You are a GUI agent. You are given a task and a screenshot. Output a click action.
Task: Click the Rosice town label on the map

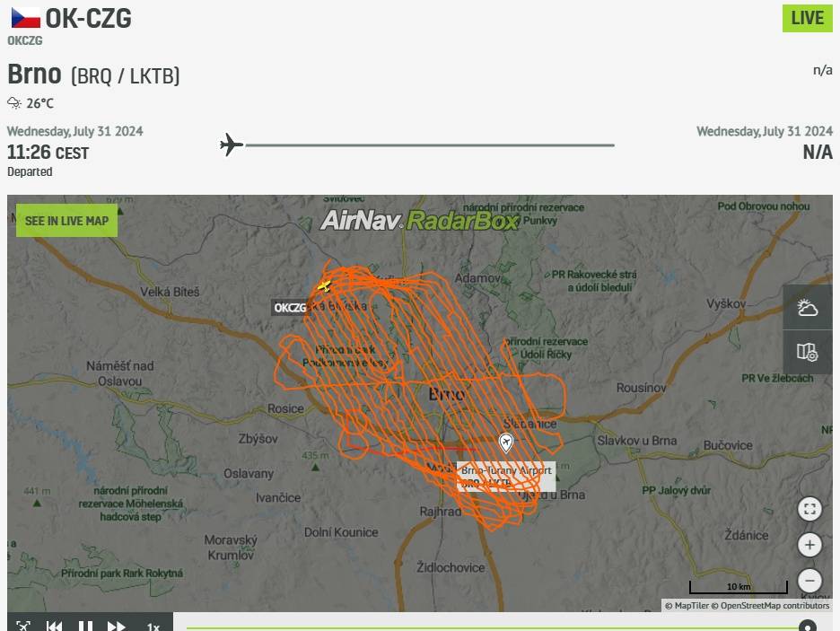tap(285, 408)
